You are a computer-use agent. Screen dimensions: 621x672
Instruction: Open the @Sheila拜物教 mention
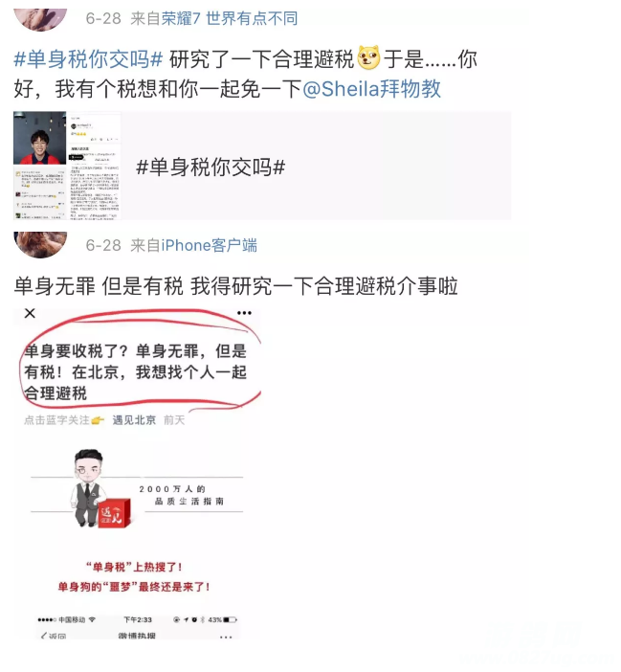372,89
